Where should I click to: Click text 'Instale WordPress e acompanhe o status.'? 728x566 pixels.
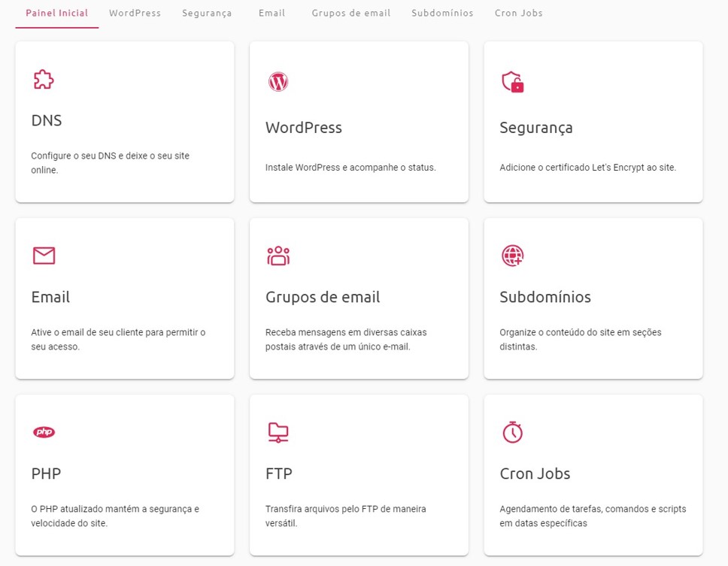click(350, 168)
